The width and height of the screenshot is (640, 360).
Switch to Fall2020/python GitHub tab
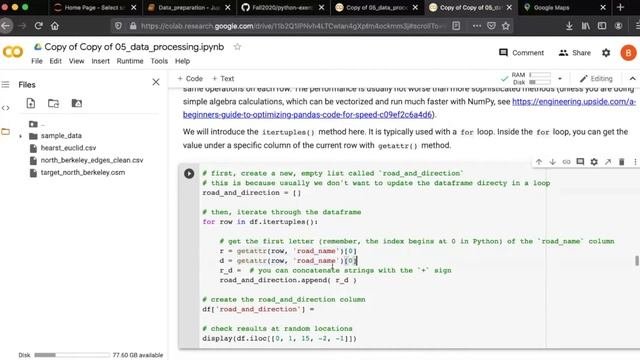point(282,7)
